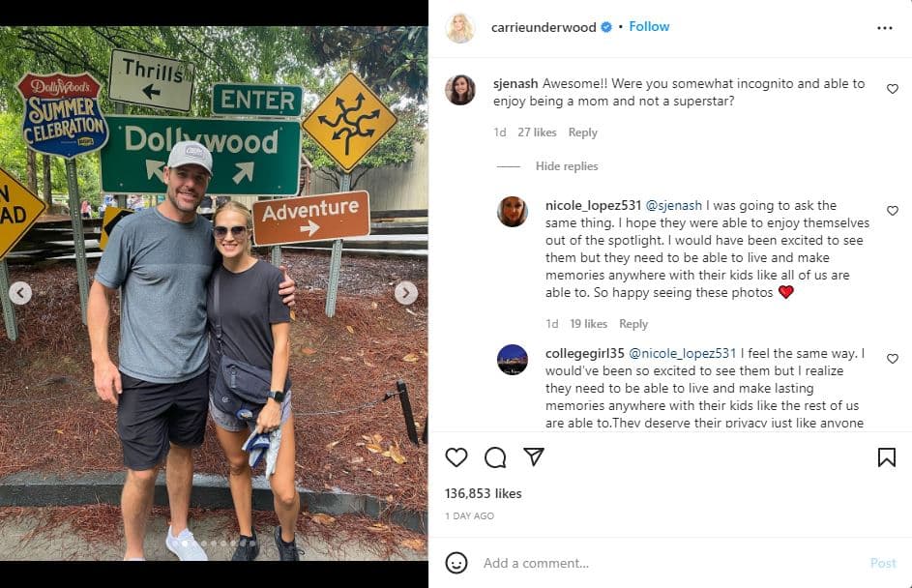Follow carrieunderwood
This screenshot has width=912, height=588.
[x=649, y=27]
